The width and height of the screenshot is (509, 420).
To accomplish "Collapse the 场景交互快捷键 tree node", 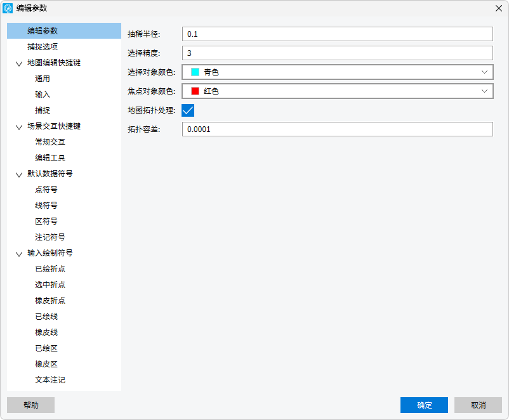I will (19, 127).
